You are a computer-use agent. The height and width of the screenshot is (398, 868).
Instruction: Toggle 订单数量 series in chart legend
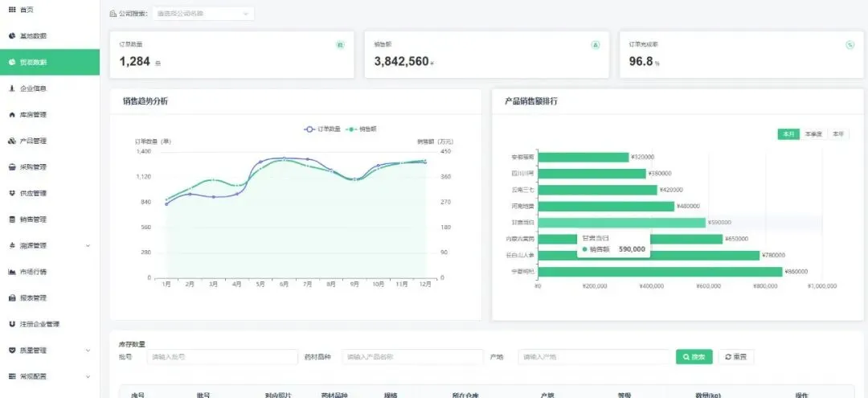322,129
